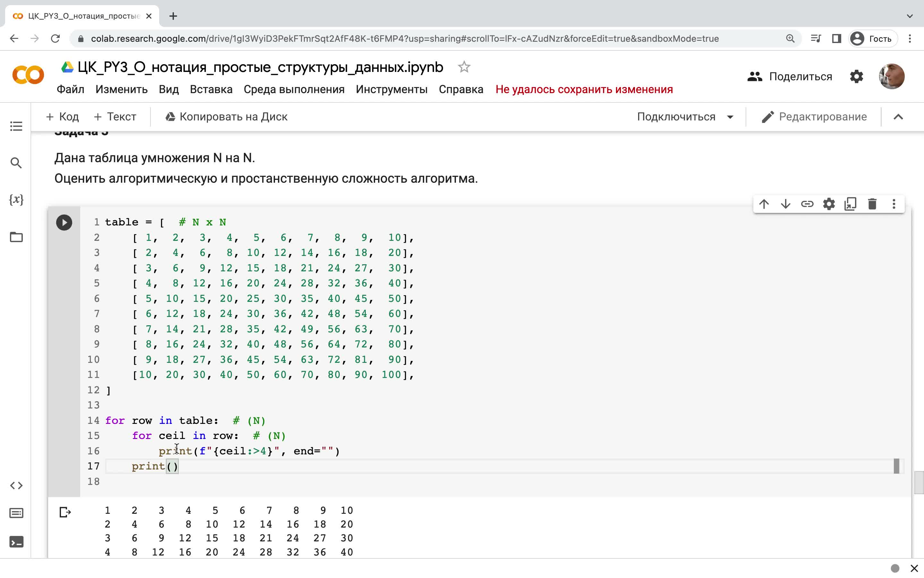
Task: Open the Вставка menu
Action: click(211, 90)
